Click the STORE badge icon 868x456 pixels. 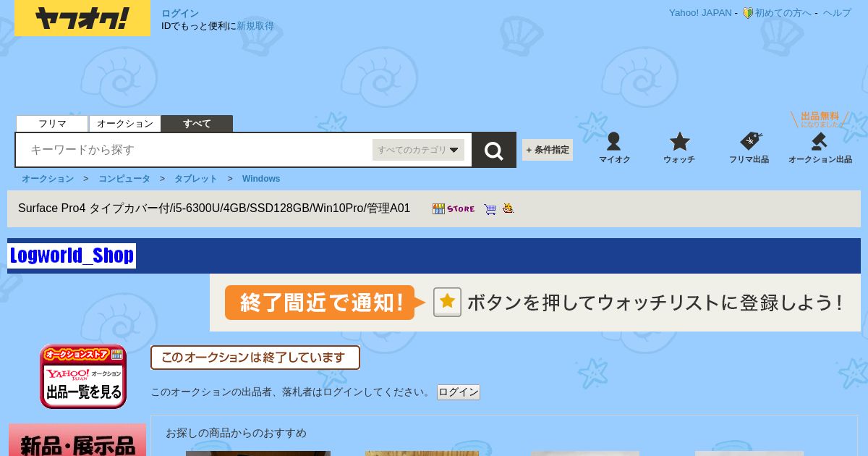pos(454,208)
